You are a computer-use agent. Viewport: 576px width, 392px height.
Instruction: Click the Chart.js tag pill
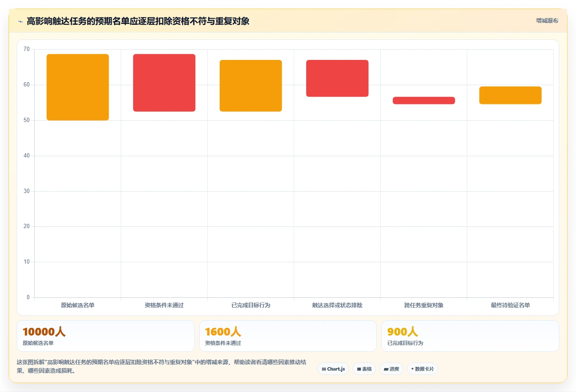tap(333, 369)
